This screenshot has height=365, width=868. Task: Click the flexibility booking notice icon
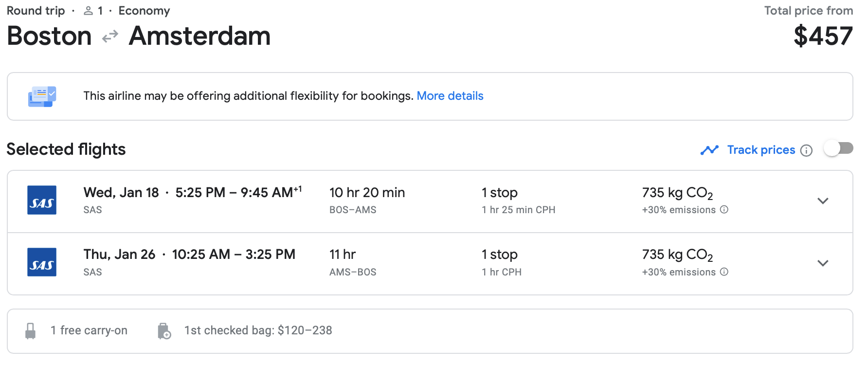pyautogui.click(x=42, y=96)
